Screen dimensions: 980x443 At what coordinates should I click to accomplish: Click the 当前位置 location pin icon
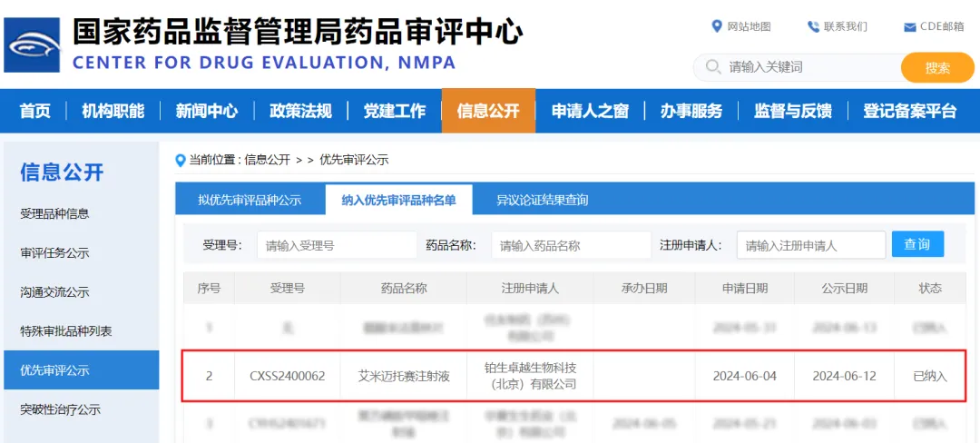click(x=181, y=160)
